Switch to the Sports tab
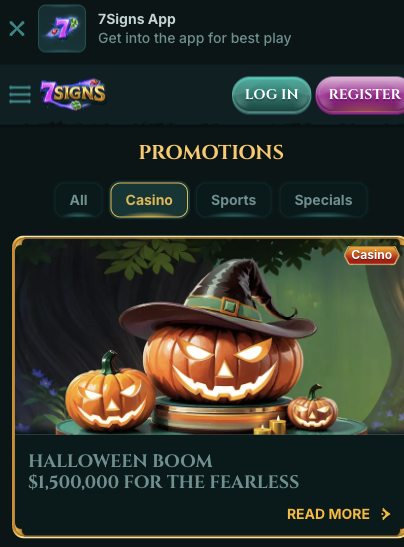404x547 pixels. pos(233,200)
